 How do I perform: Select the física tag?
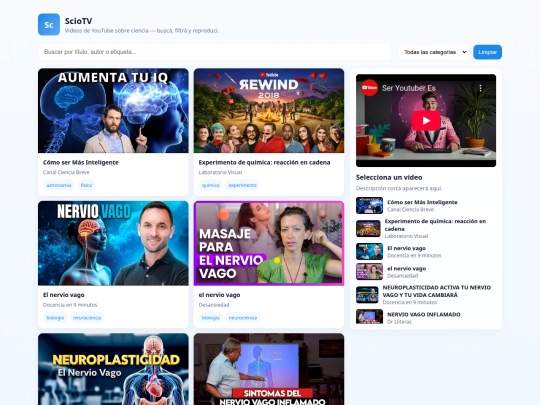pyautogui.click(x=86, y=185)
